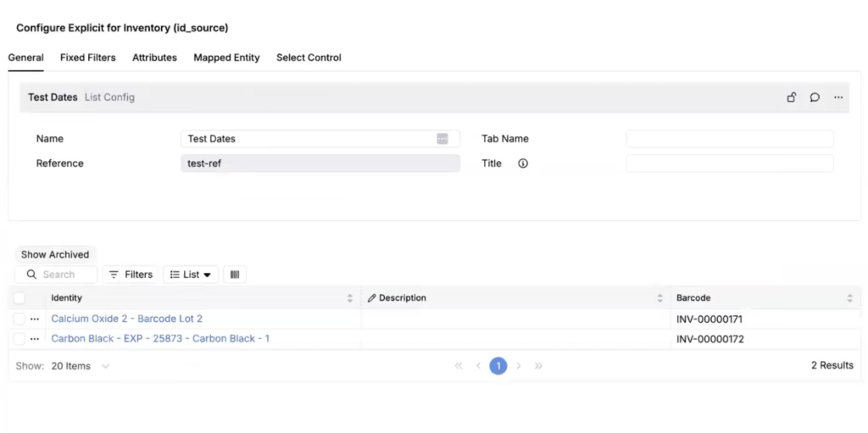Viewport: 868px width, 433px height.
Task: Open the three-dot menu in Test Dates header
Action: coord(838,97)
